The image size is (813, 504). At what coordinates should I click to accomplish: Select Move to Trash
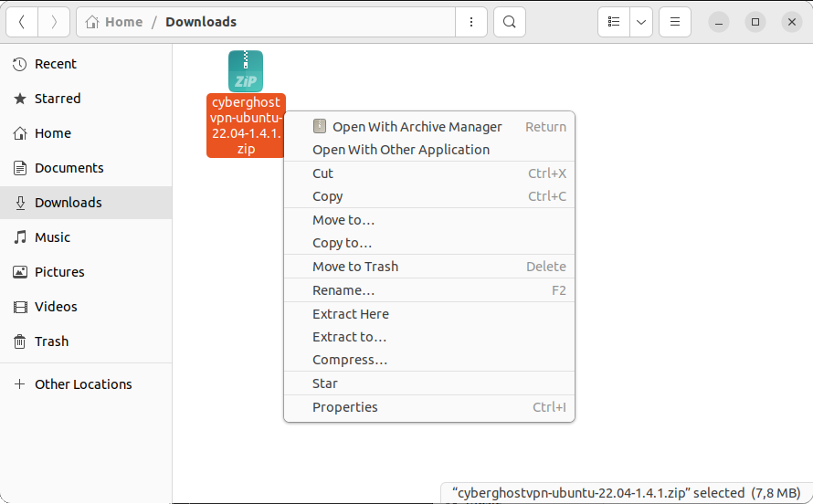(429, 267)
